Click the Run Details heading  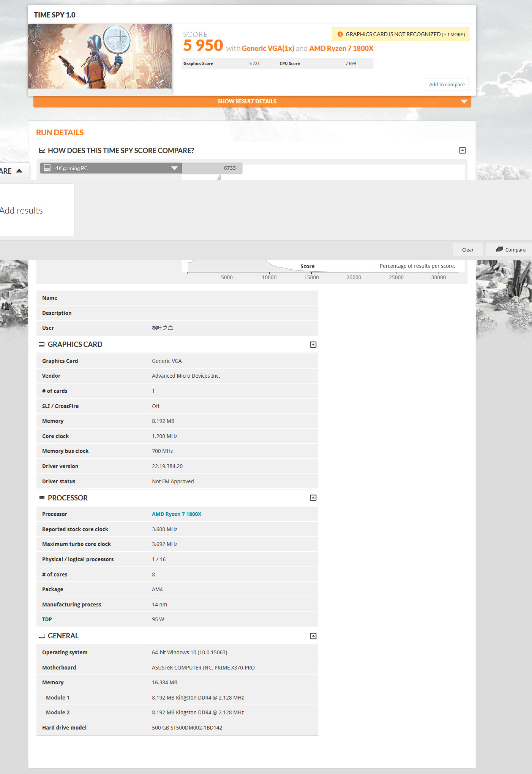pos(60,133)
